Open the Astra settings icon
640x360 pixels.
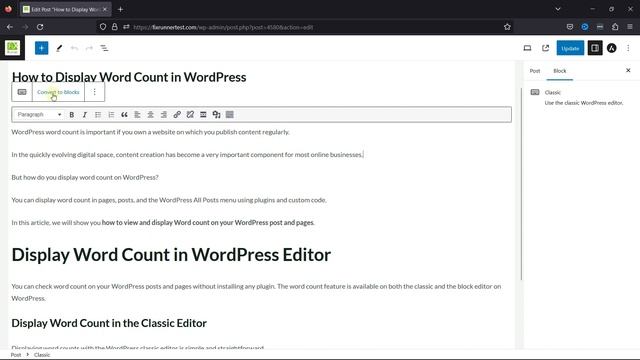(611, 48)
